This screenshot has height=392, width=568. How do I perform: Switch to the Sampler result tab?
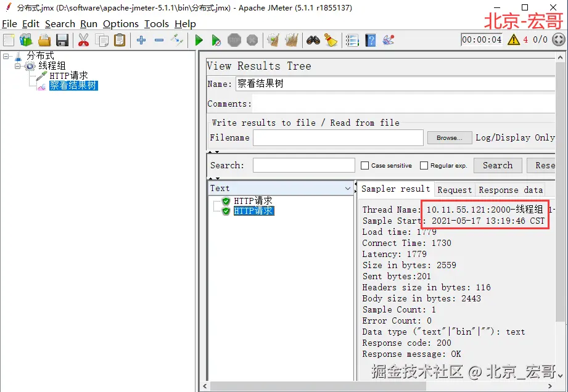tap(395, 189)
